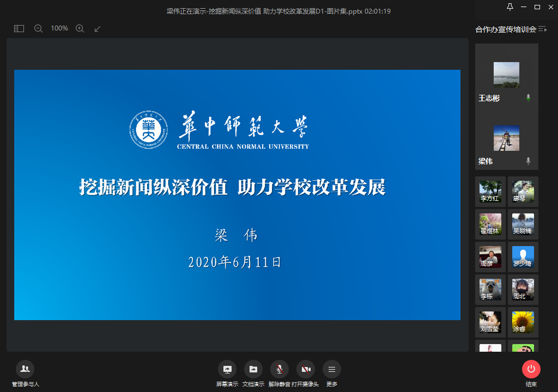Toggle the slide thumbnail sidebar panel
Image resolution: width=558 pixels, height=392 pixels.
19,28
